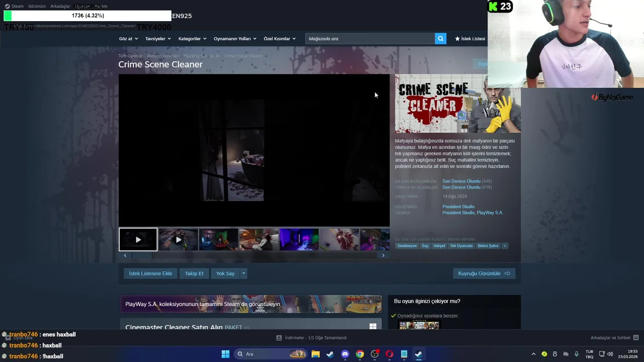Open Windows icon on Cinemaster Cleaner package

[x=373, y=326]
